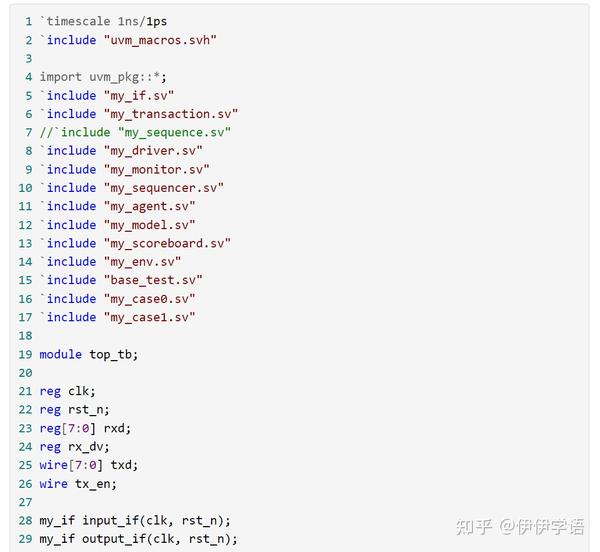The width and height of the screenshot is (600, 552).
Task: Click the "my_case1.sv" include line
Action: tap(117, 317)
